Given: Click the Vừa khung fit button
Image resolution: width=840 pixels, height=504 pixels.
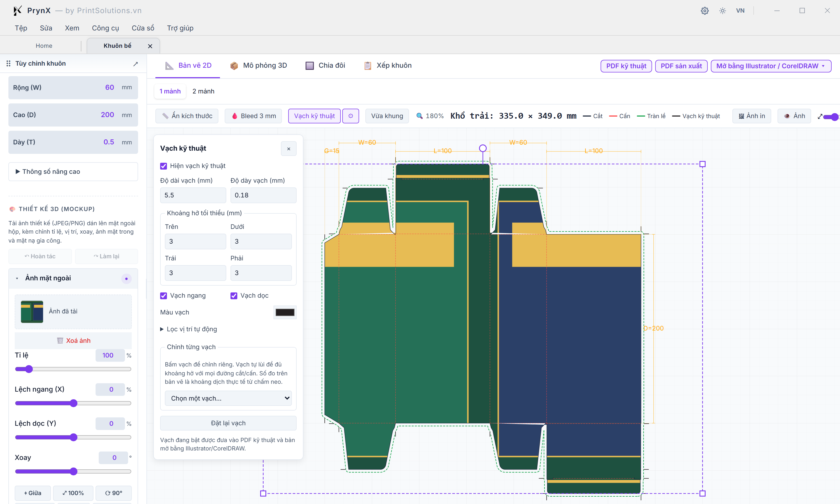Looking at the screenshot, I should point(387,116).
